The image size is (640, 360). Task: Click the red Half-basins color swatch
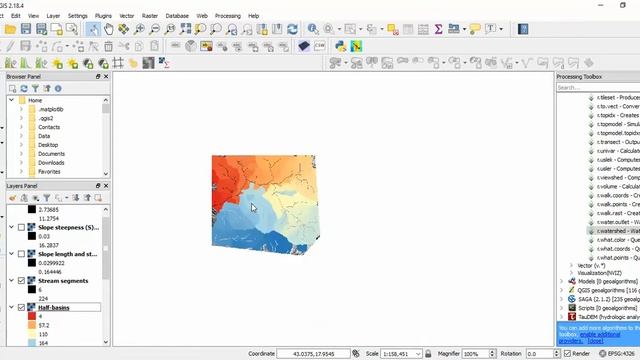click(x=32, y=316)
